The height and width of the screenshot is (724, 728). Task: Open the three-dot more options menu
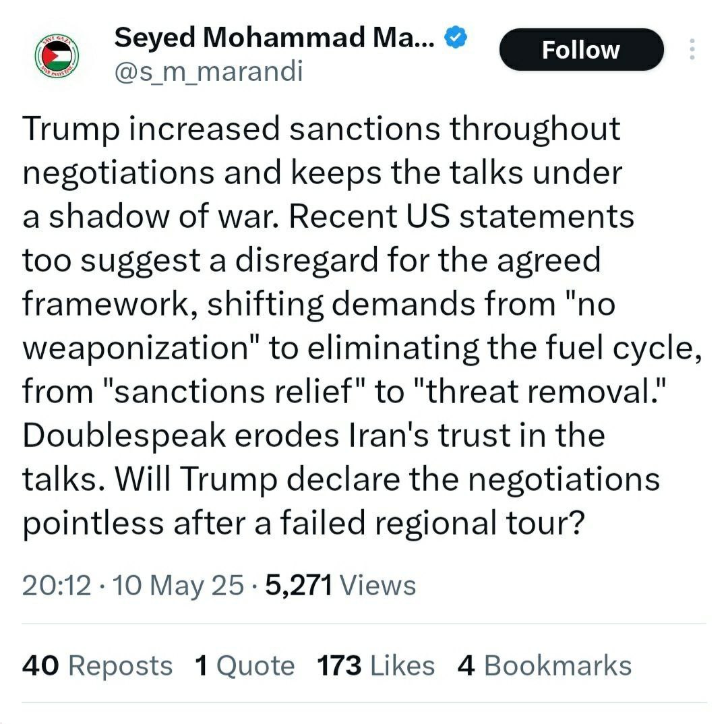click(692, 49)
